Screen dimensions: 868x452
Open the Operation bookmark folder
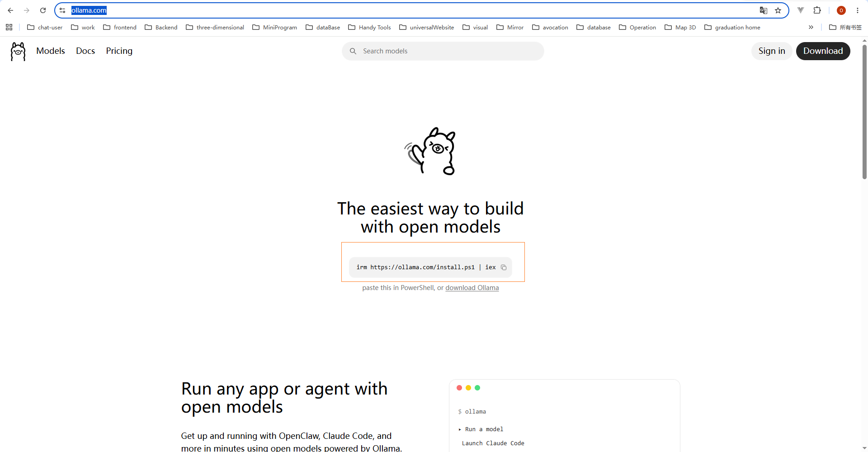coord(637,27)
